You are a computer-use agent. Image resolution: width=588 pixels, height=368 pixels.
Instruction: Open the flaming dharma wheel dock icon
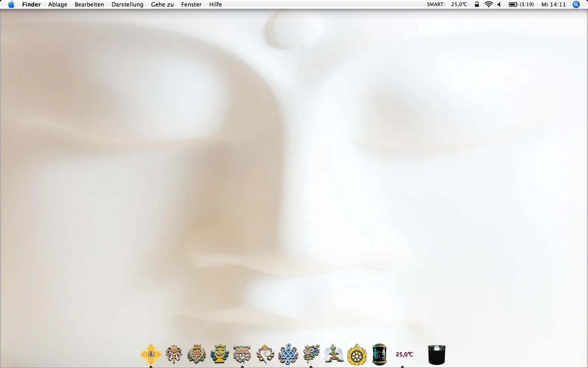[x=356, y=354]
